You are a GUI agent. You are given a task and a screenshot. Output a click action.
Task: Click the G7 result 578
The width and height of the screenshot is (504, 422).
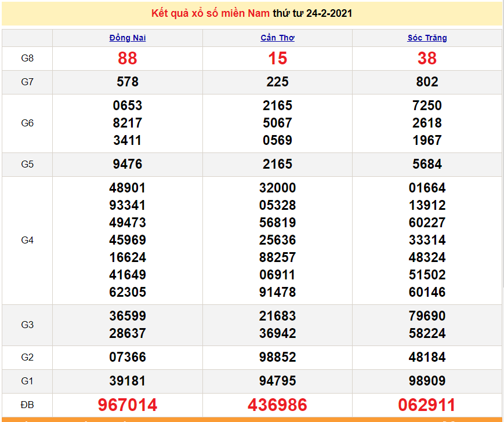(127, 82)
